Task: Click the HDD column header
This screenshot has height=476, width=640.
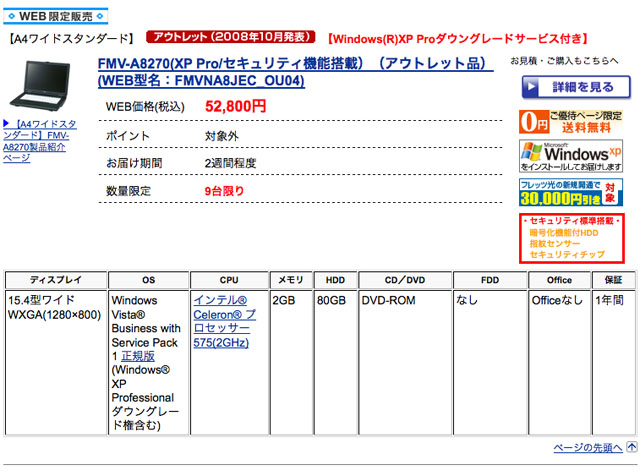Action: click(336, 280)
